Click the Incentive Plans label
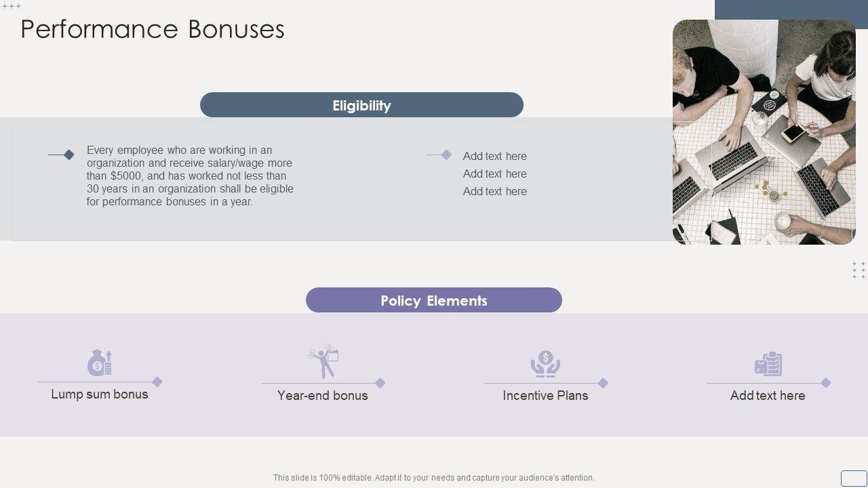The width and height of the screenshot is (868, 488). pos(545,396)
